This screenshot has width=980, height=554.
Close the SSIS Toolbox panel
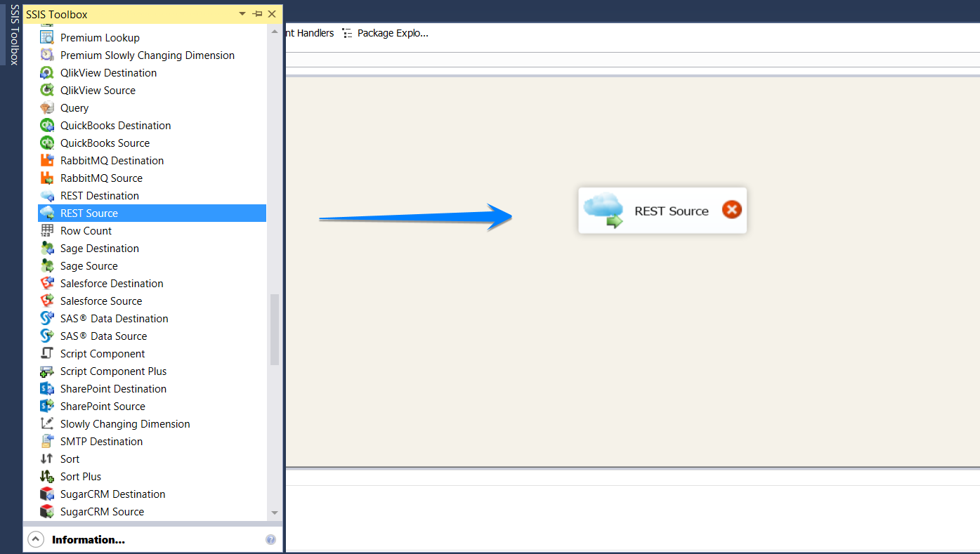click(x=272, y=14)
